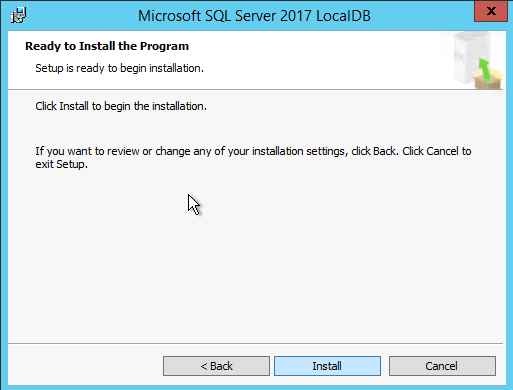Click the Click Install to begin the installation text
This screenshot has width=513, height=390.
(x=121, y=106)
